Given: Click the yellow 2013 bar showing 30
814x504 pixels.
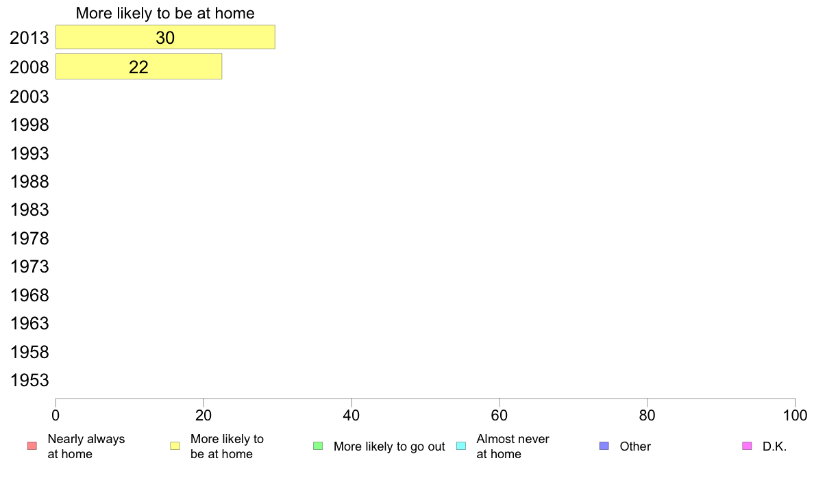Looking at the screenshot, I should click(165, 38).
